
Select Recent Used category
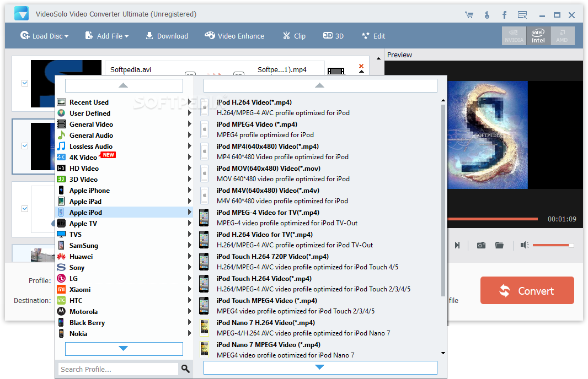124,102
